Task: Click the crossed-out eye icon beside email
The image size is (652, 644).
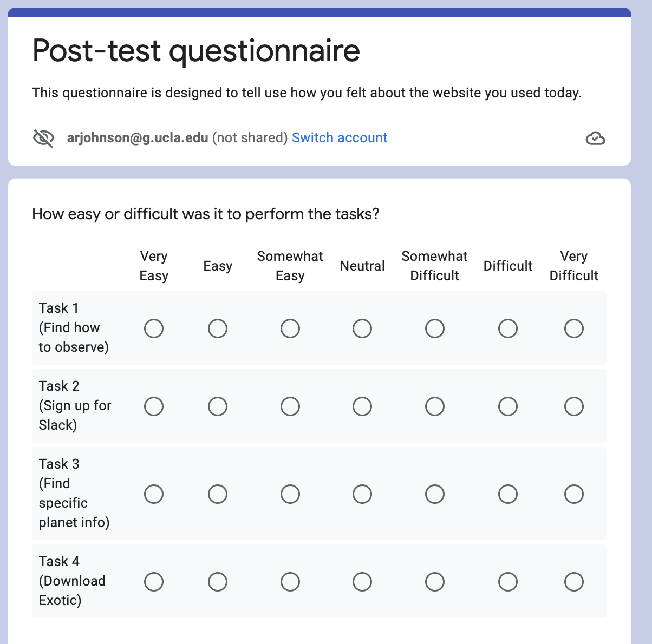Action: pos(43,139)
